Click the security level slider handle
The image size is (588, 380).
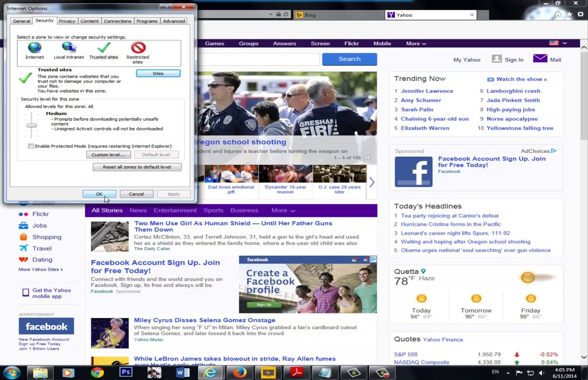32,126
